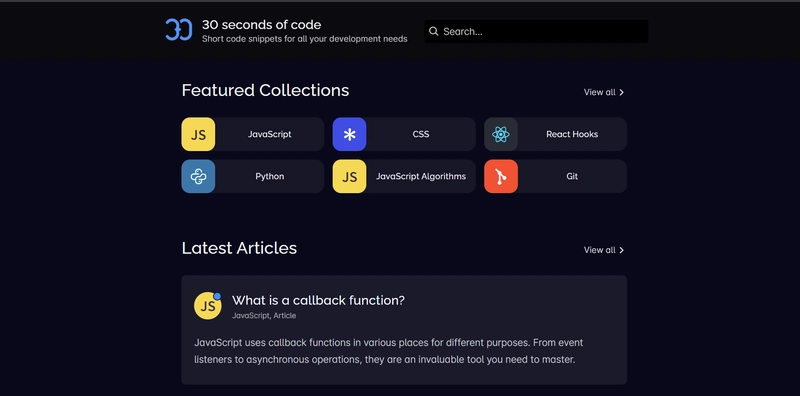Open the Python collection
Screen dimensions: 800x396
tap(253, 176)
